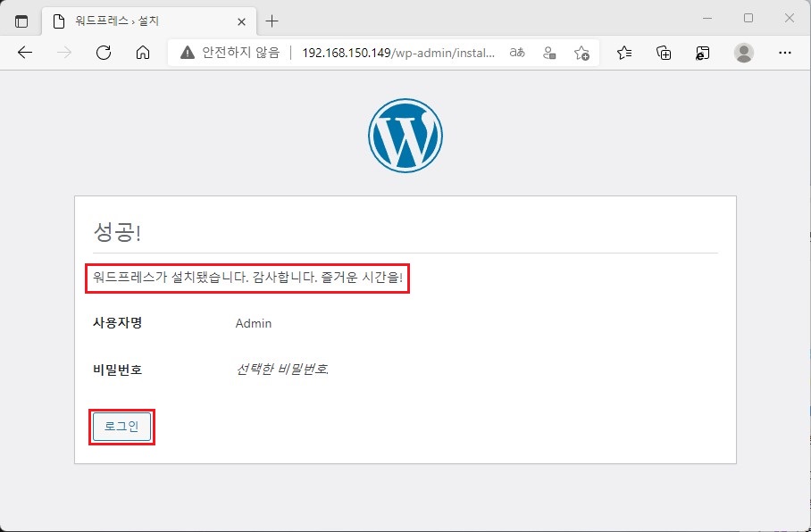This screenshot has height=532, width=811.
Task: Select the 워드프레스 › 설치 tab
Action: pos(149,21)
